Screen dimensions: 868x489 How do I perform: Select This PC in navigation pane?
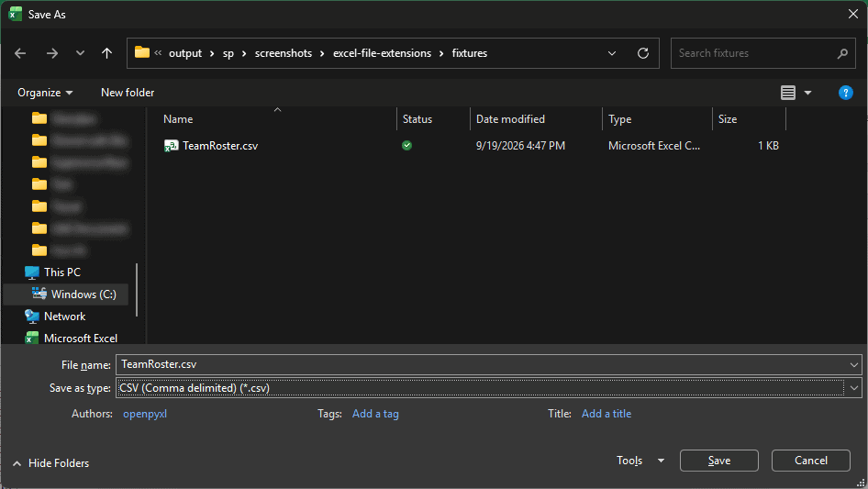62,272
